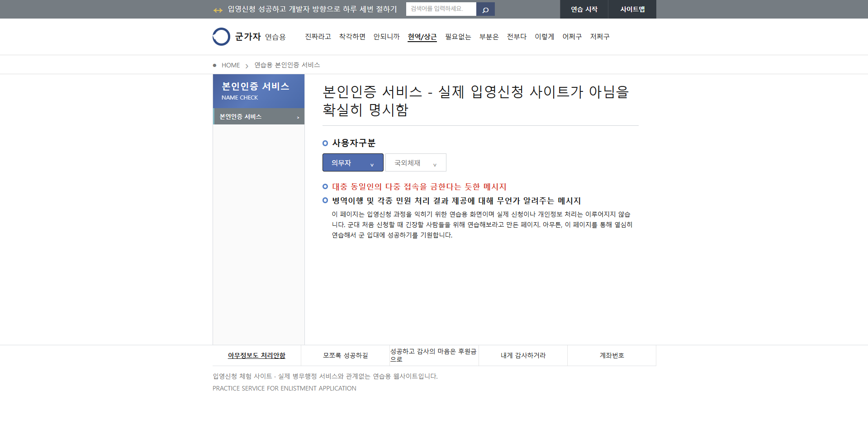Screen dimensions: 868x424
Task: Click the 군가자 circular logo
Action: tap(221, 37)
